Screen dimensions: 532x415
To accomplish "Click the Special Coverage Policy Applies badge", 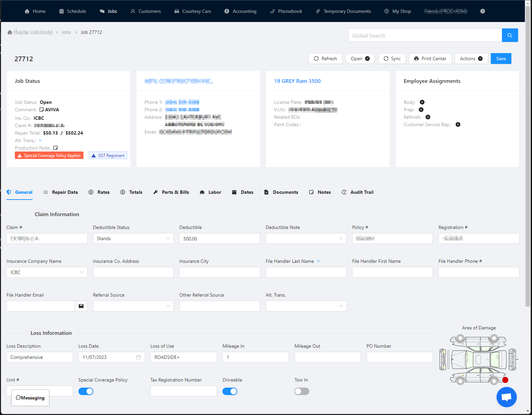I will point(49,155).
